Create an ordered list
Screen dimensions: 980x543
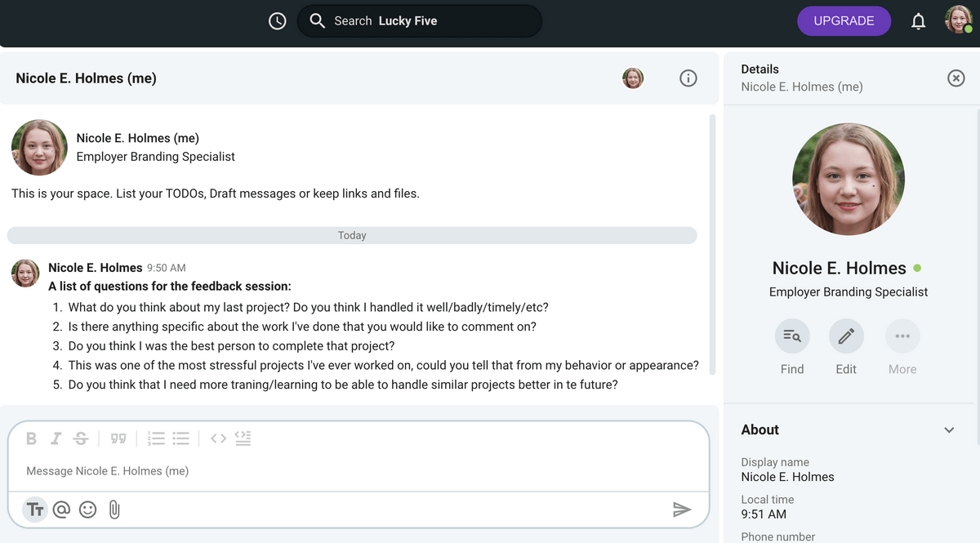[155, 438]
